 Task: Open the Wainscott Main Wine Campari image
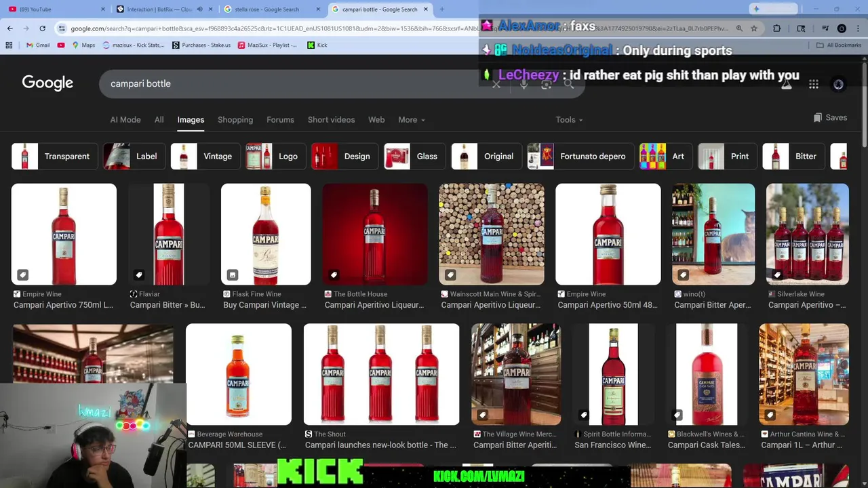pos(492,234)
